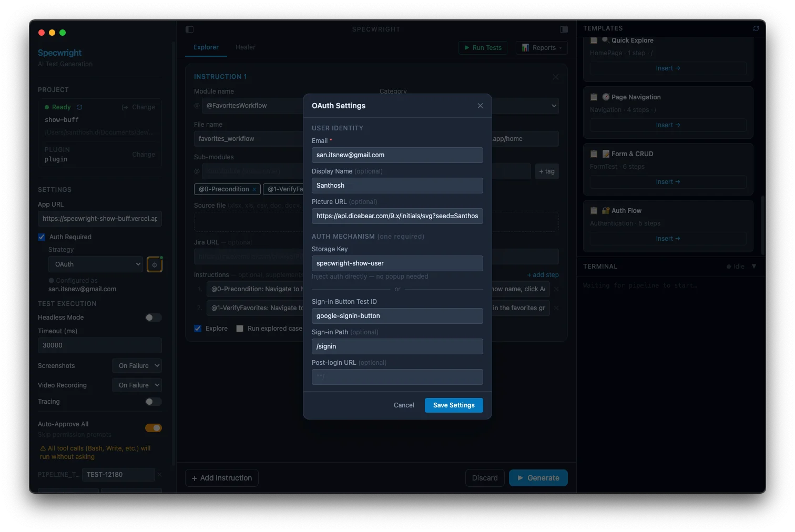
Task: Close the OAuth Settings dialog
Action: pyautogui.click(x=480, y=106)
